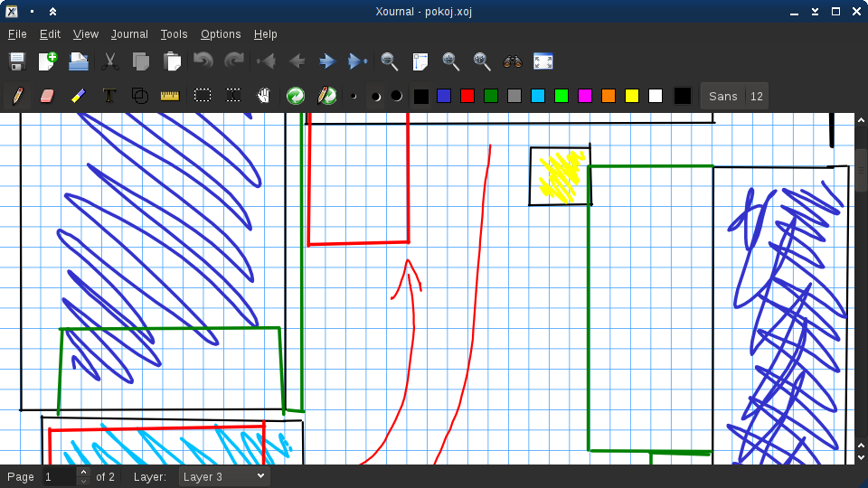868x488 pixels.
Task: Open the window menu icon in title bar
Action: click(11, 11)
